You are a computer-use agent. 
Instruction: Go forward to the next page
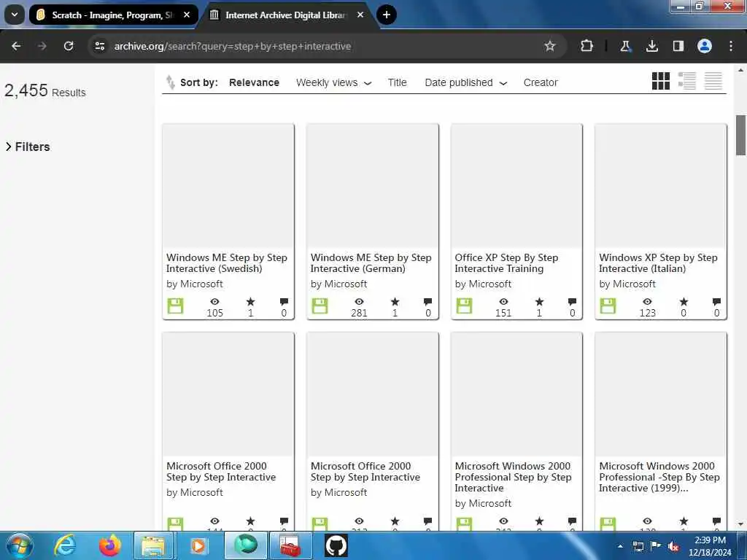(42, 46)
